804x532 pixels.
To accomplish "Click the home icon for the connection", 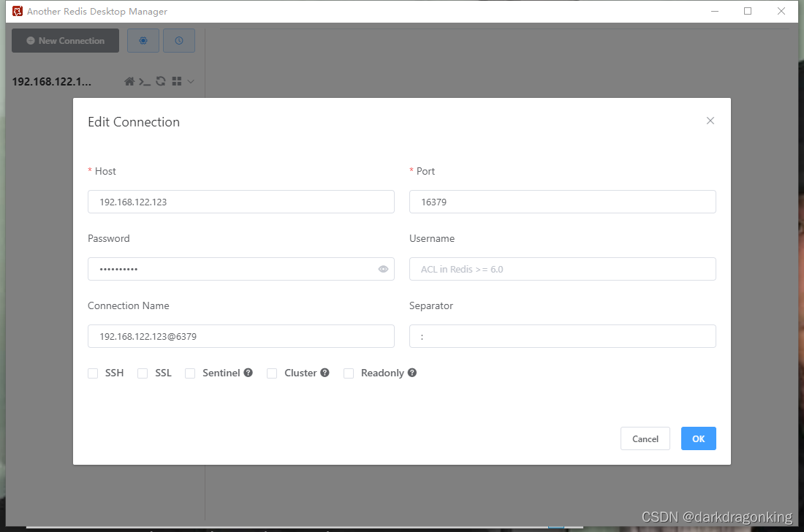I will pos(129,81).
